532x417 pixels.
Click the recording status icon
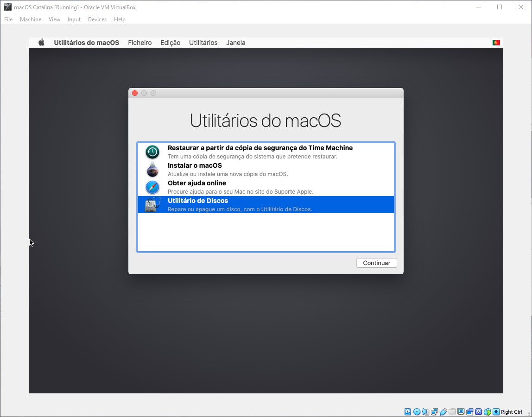click(x=469, y=412)
